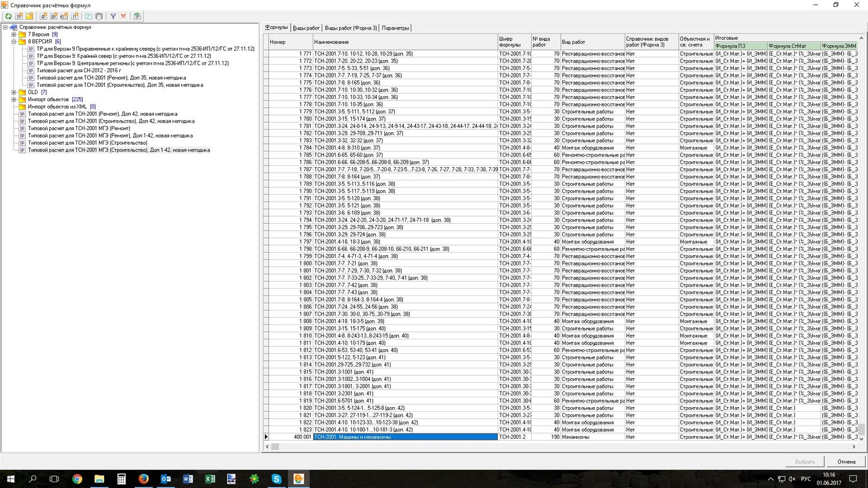The width and height of the screenshot is (868, 488).
Task: Click TP icon of Типовой расчет для СН-2012
Action: tap(31, 71)
